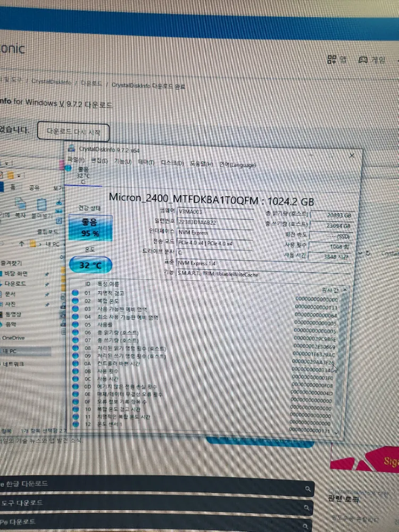Viewport: 399px width, 532px height.
Task: Click the up arrow in File Explorer navigation
Action: click(22, 244)
